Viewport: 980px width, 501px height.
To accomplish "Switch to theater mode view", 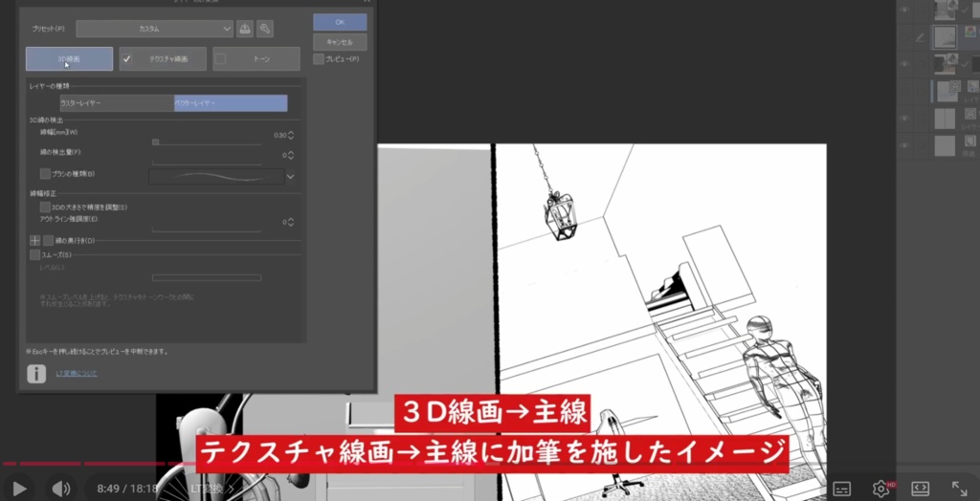I will 920,489.
